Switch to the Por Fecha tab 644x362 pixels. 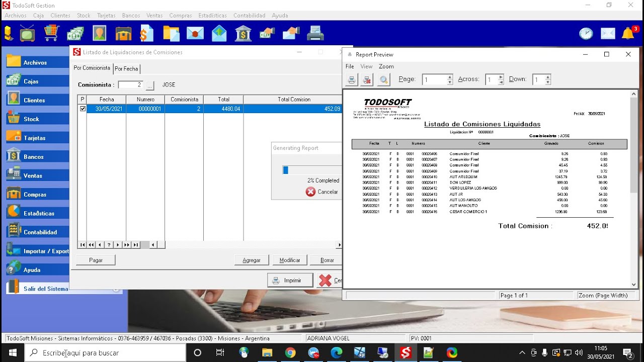click(x=126, y=69)
